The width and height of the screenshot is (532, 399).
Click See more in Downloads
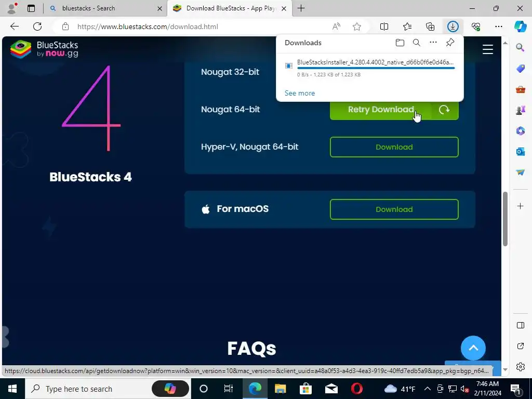300,93
